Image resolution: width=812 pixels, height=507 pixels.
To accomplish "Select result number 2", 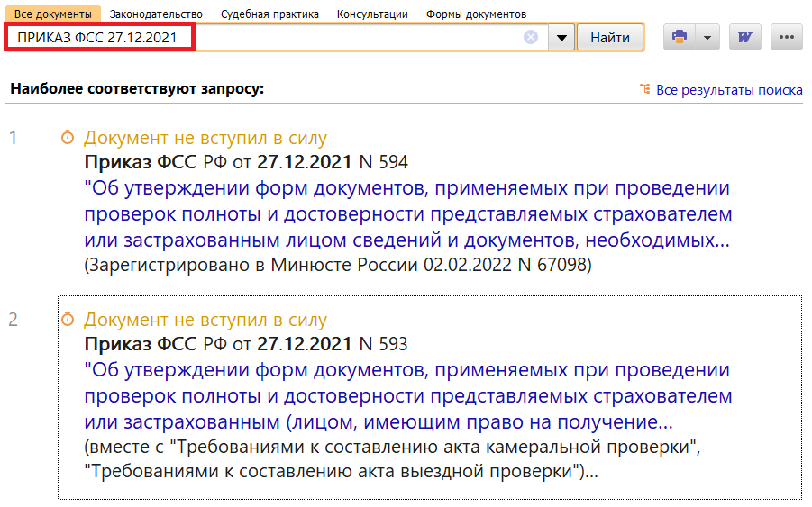I will click(14, 320).
